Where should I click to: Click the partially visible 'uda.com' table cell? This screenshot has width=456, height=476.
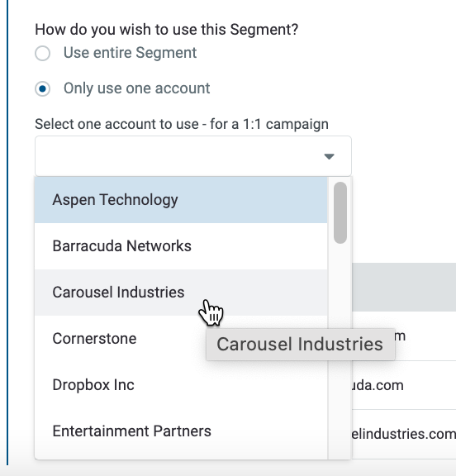pos(378,385)
